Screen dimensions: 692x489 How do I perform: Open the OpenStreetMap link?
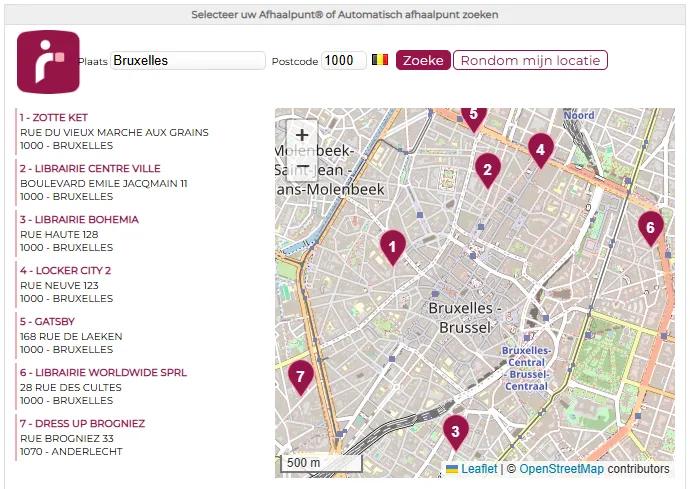point(561,469)
